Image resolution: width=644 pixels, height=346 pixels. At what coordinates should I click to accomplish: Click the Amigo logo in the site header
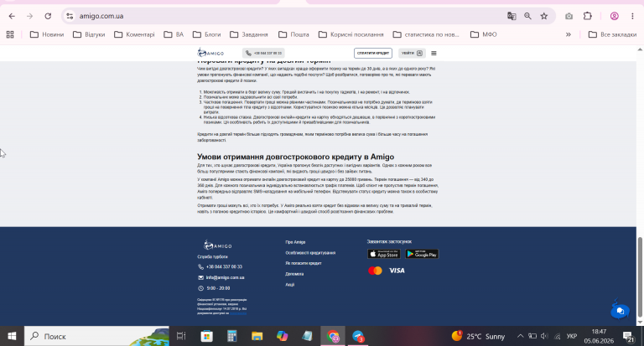210,53
